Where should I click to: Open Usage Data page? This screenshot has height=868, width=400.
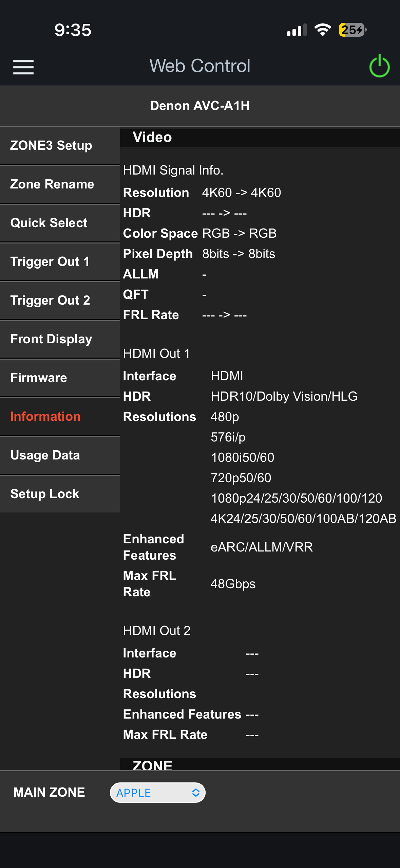[60, 455]
